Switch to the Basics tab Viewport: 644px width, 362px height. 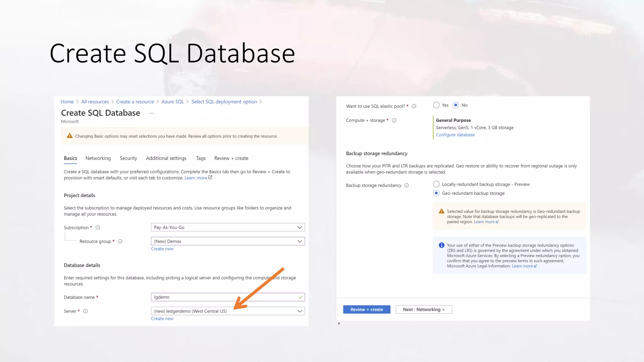70,158
